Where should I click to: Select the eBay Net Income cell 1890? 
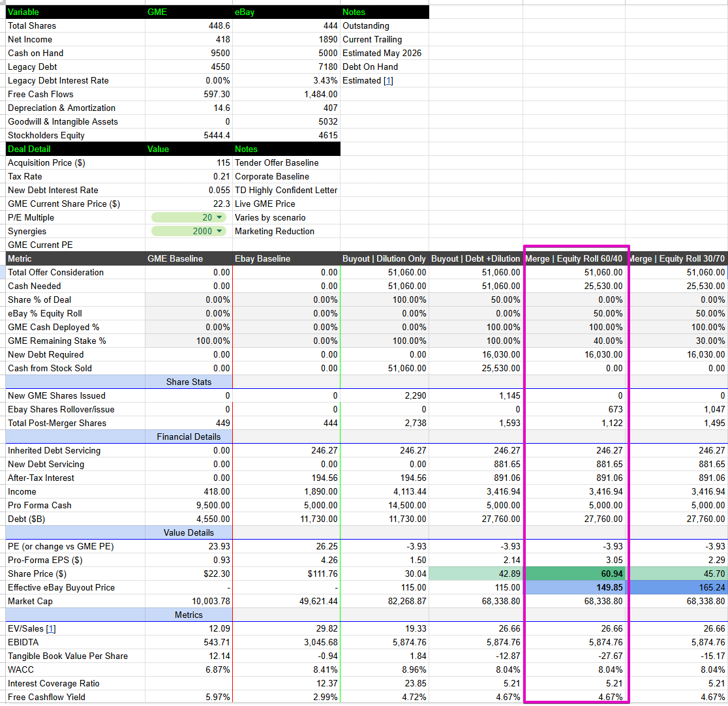tap(286, 40)
